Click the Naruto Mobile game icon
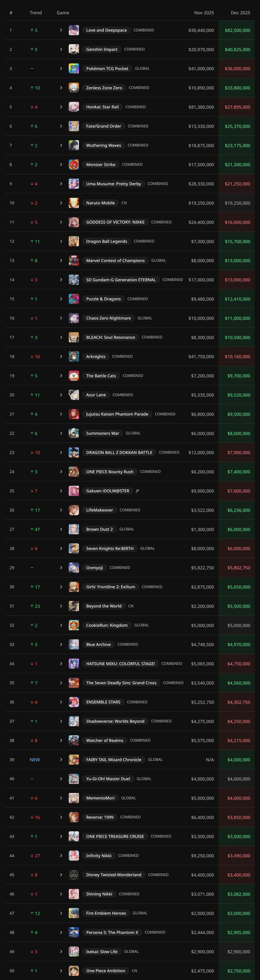260x980 pixels. [x=74, y=203]
